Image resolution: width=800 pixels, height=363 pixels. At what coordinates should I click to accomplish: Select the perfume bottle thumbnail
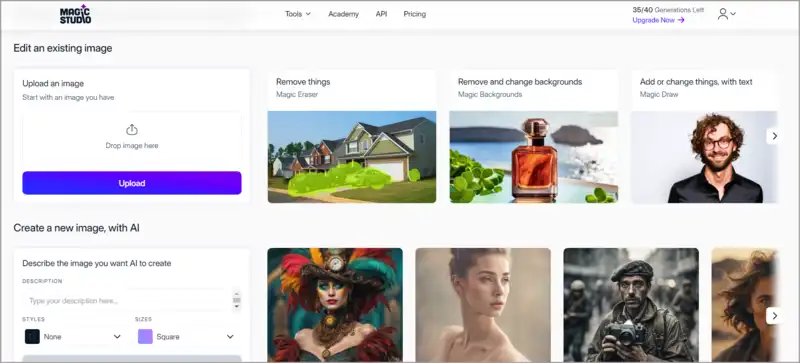pos(534,157)
